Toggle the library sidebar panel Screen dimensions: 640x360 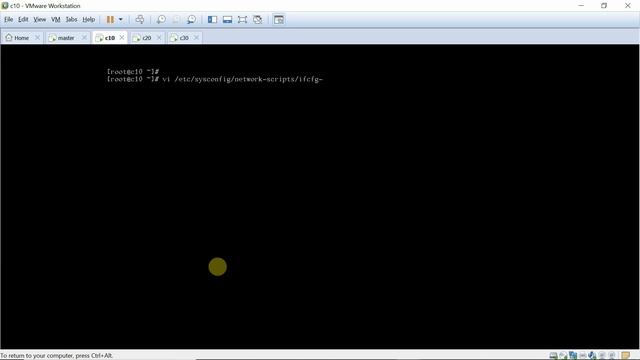pos(212,20)
